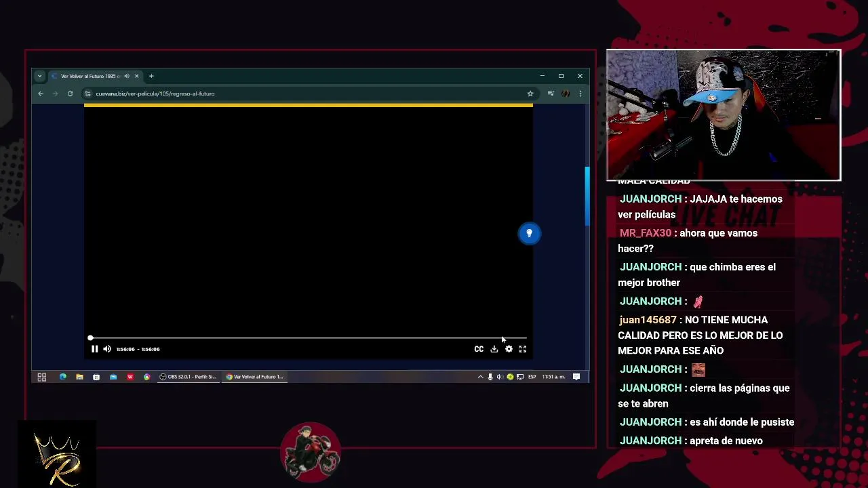Toggle closed captions CC button

click(479, 349)
